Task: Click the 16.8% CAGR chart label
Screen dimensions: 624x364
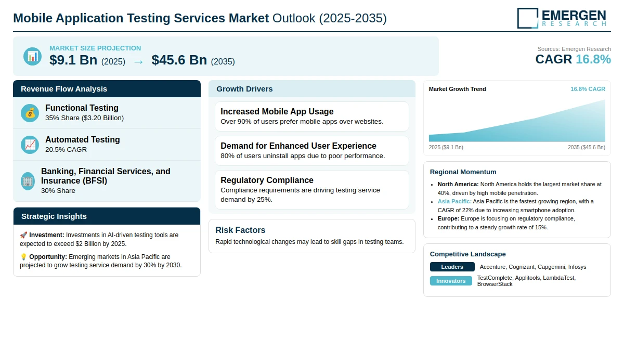Action: [x=588, y=89]
